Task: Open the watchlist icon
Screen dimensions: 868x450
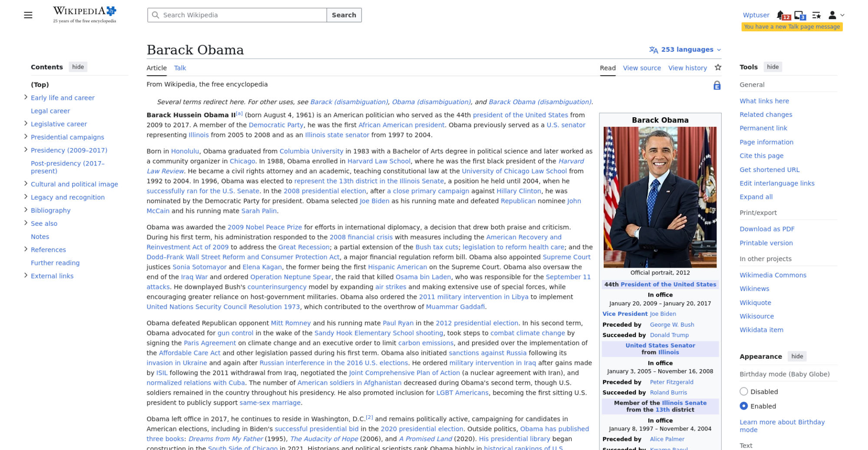Action: pos(816,15)
